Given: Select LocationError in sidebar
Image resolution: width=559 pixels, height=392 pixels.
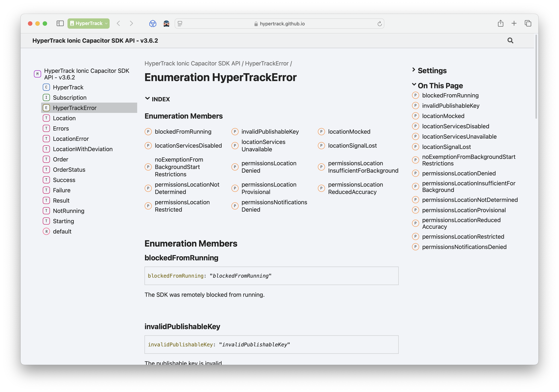Looking at the screenshot, I should (x=71, y=139).
